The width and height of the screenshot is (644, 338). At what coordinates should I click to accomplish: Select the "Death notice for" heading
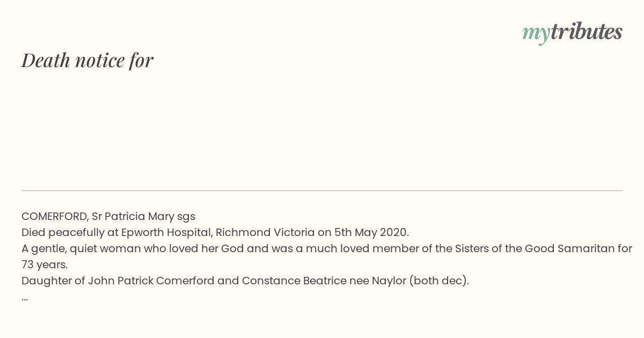87,60
